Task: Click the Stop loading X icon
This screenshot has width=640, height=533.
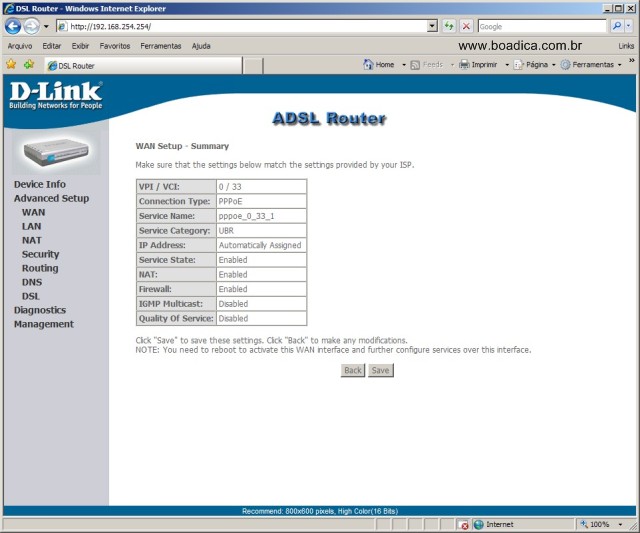Action: (466, 27)
